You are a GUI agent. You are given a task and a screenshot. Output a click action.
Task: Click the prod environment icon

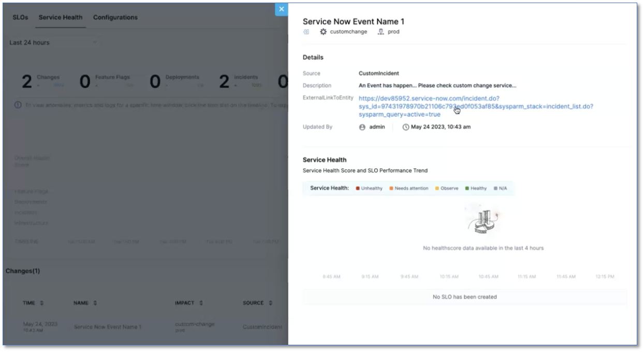pos(381,32)
